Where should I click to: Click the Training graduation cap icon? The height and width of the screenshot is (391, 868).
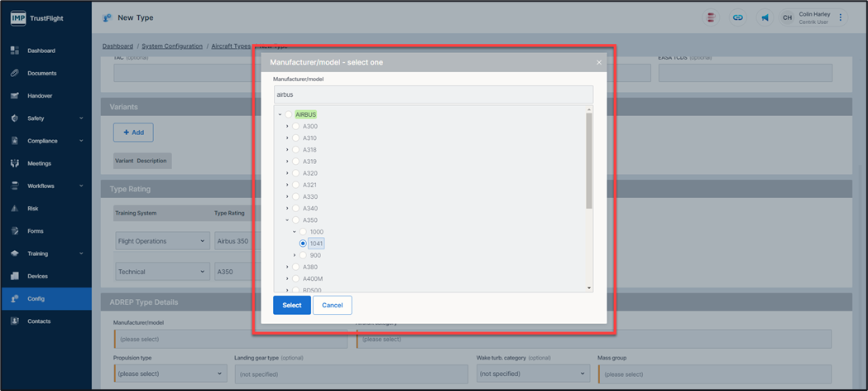click(x=16, y=253)
